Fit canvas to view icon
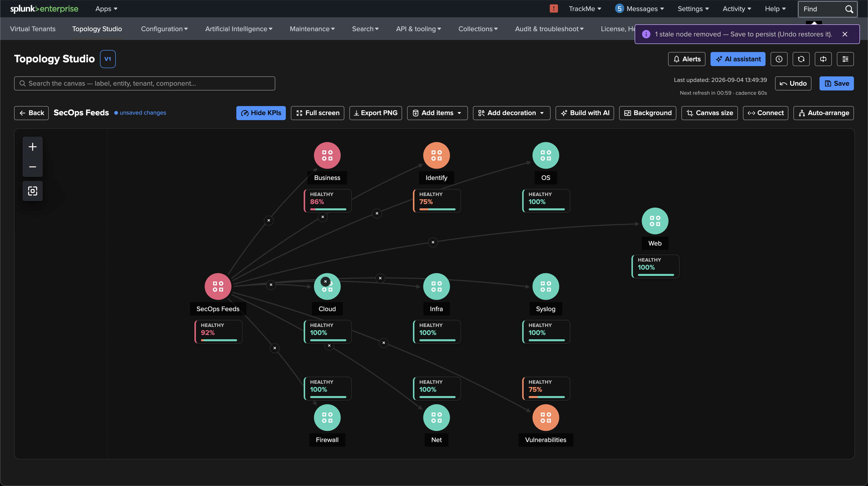This screenshot has width=868, height=486. click(32, 191)
